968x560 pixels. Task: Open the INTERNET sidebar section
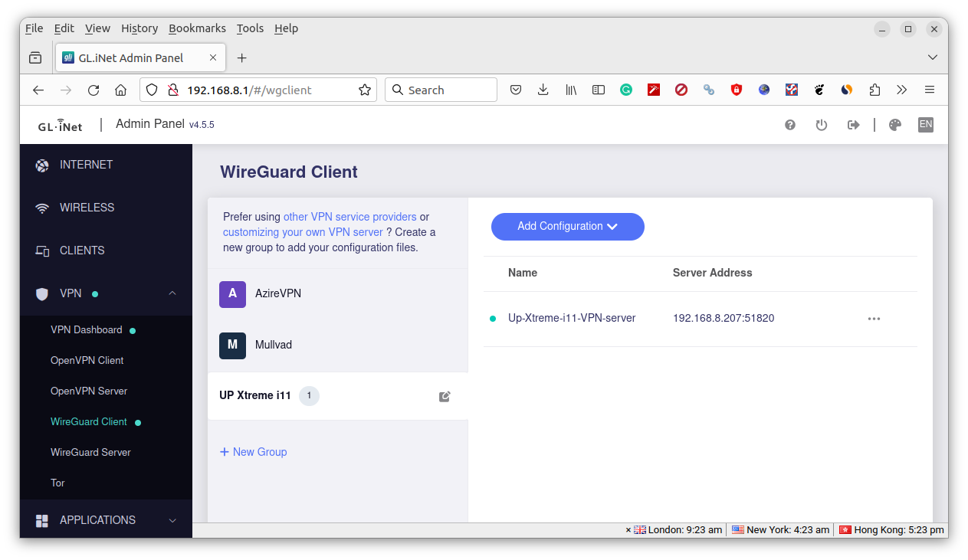[106, 165]
